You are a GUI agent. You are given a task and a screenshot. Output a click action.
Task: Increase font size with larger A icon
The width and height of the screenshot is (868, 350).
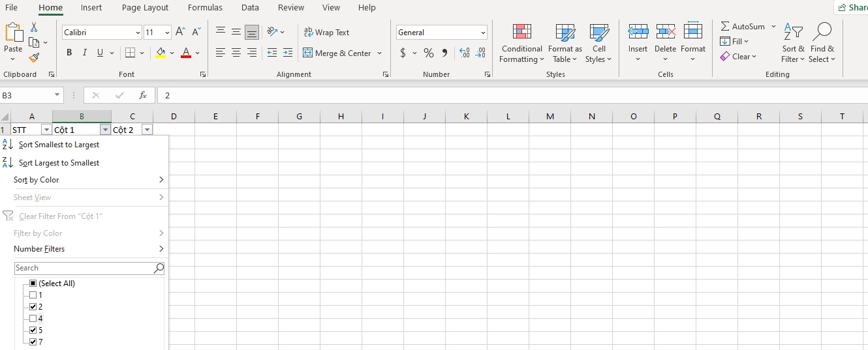coord(181,32)
